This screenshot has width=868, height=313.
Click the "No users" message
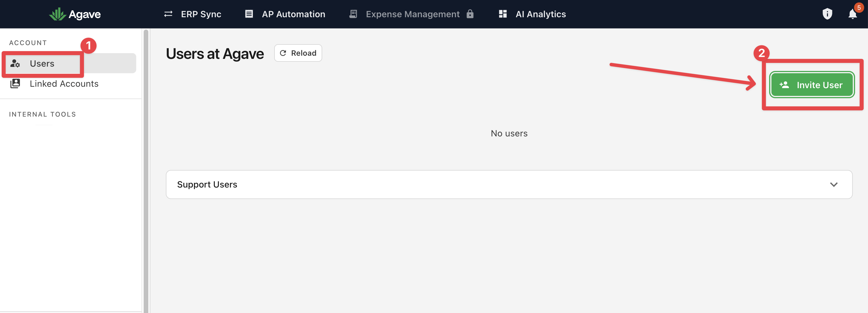pyautogui.click(x=509, y=134)
